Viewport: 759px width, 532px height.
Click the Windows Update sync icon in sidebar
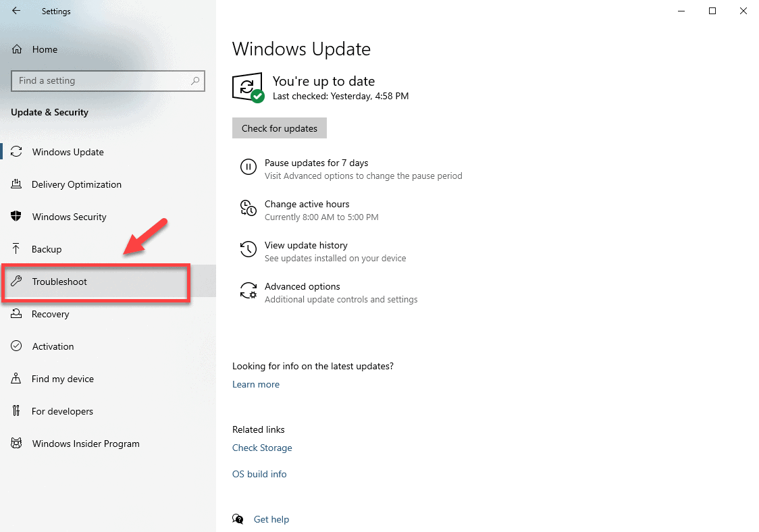tap(16, 151)
